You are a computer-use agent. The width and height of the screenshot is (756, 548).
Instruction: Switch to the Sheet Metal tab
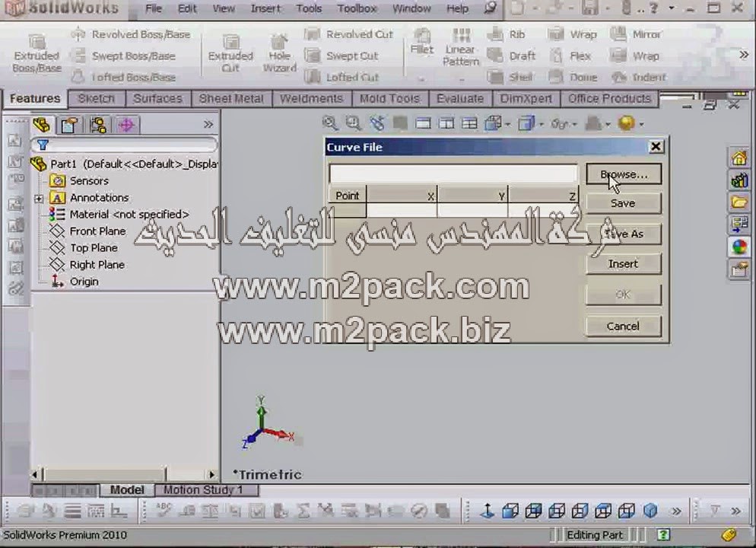coord(231,98)
